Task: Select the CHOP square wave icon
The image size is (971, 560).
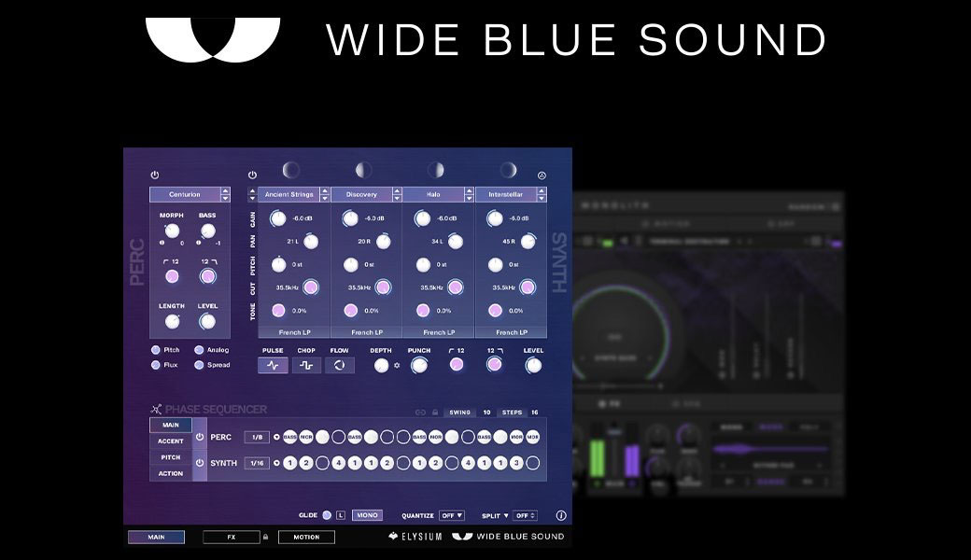Action: point(306,365)
